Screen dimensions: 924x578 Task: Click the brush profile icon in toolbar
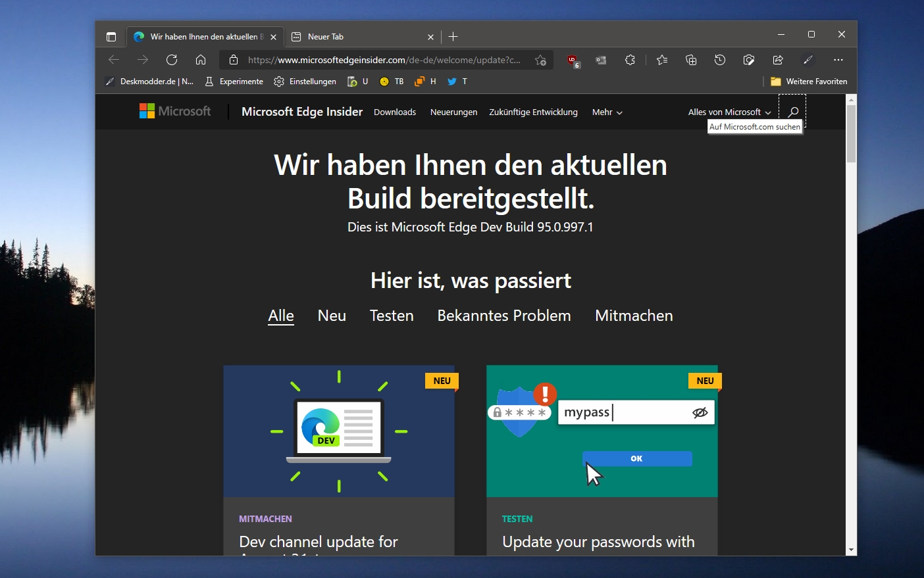coord(808,60)
